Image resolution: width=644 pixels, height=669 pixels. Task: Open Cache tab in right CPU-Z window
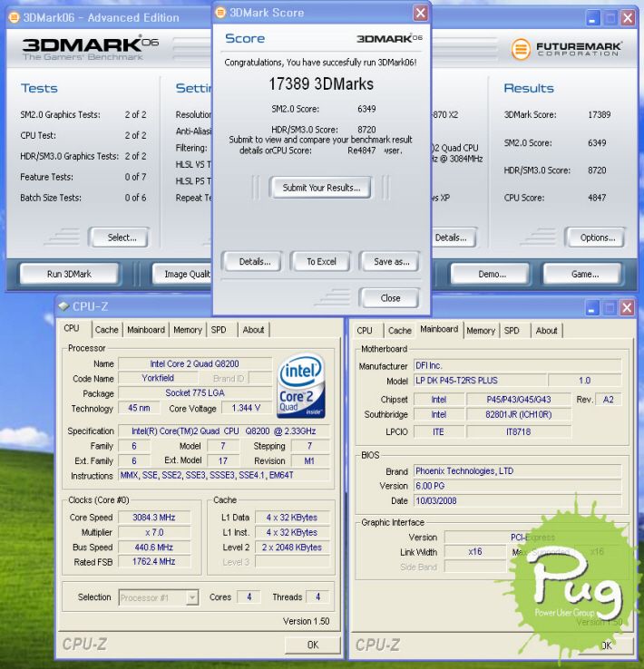point(400,331)
